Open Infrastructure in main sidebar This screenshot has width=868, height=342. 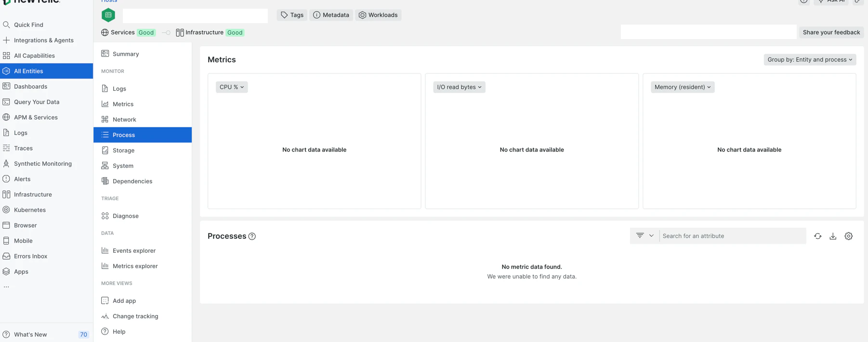(x=46, y=194)
